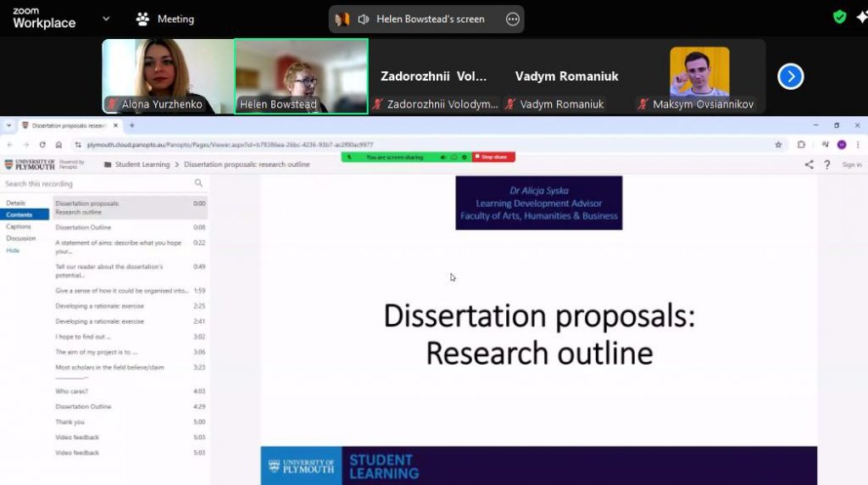Click the University of Plymouth logo
The image size is (868, 485).
click(x=30, y=164)
